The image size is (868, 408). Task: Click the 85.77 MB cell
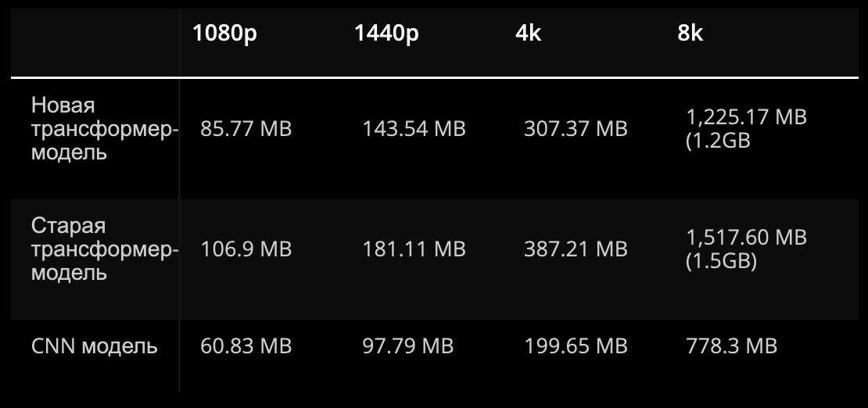pos(246,129)
